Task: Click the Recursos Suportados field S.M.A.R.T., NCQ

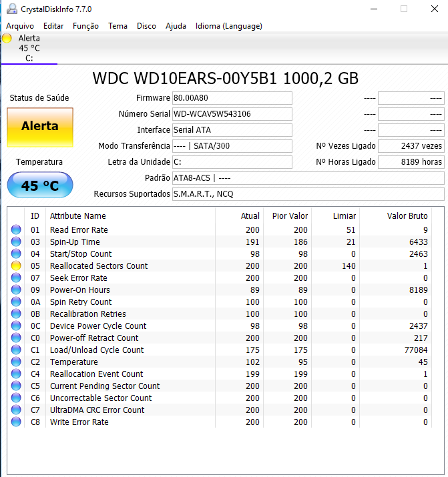Action: coord(308,194)
